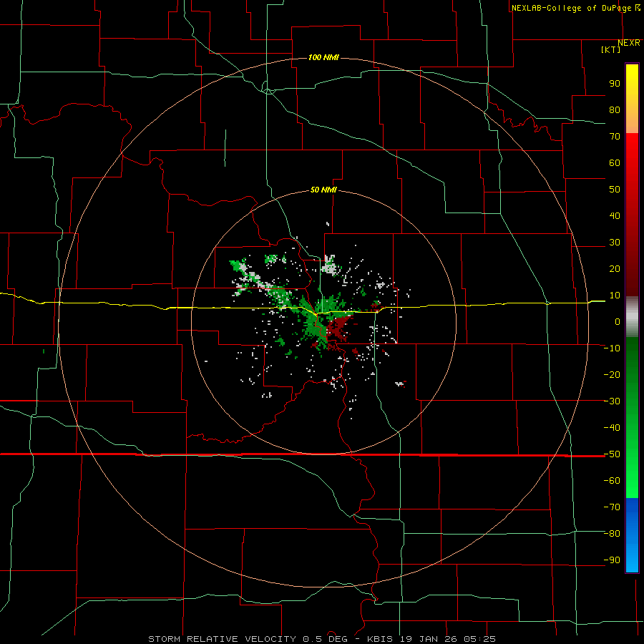The image size is (644, 644).
Task: Click the -10 value on the velocity scale
Action: click(612, 348)
